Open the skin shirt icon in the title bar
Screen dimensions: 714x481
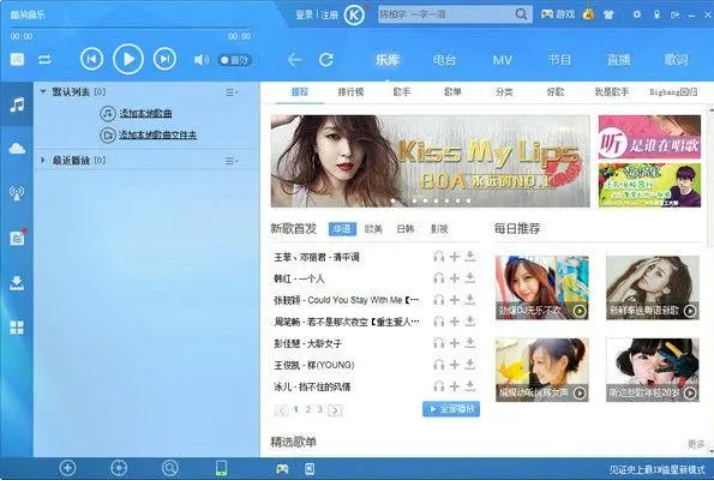pos(609,15)
